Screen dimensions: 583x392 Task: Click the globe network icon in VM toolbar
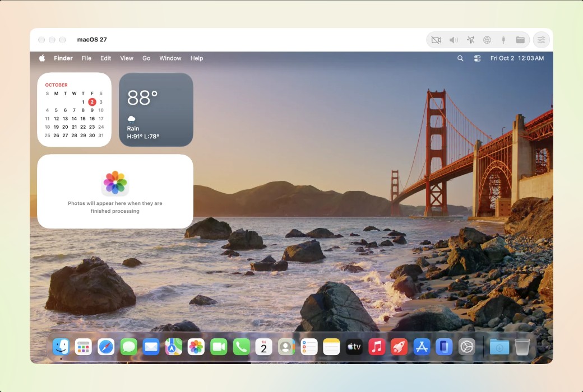click(487, 40)
